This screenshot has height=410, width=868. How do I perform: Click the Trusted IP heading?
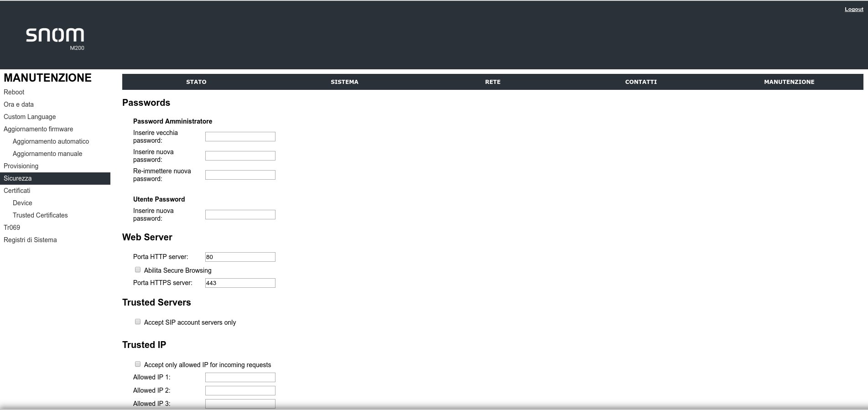144,345
